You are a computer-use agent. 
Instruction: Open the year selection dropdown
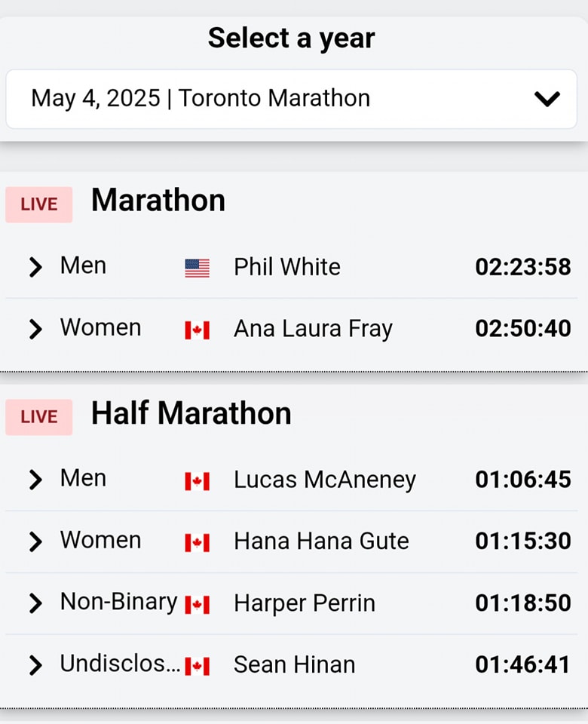(x=292, y=99)
